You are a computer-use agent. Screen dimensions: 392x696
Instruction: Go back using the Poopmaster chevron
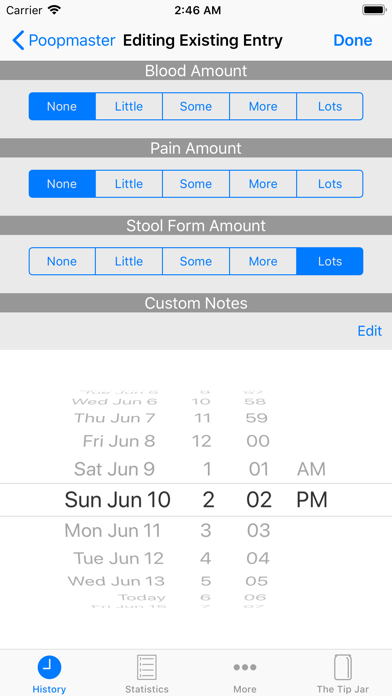tap(18, 40)
